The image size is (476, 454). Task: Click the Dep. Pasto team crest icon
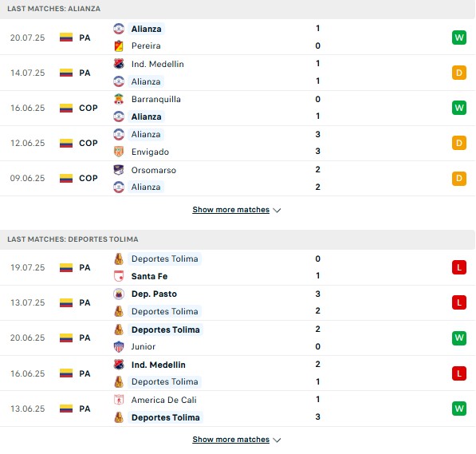(x=119, y=294)
